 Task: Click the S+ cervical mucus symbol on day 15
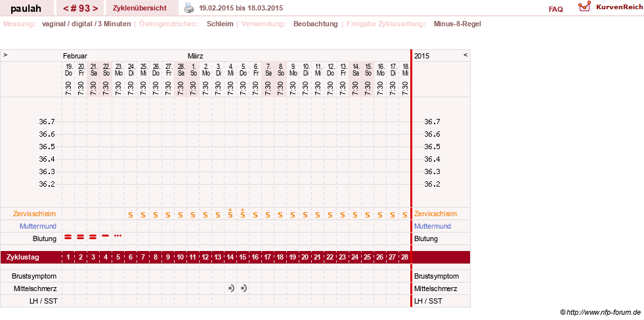click(242, 213)
